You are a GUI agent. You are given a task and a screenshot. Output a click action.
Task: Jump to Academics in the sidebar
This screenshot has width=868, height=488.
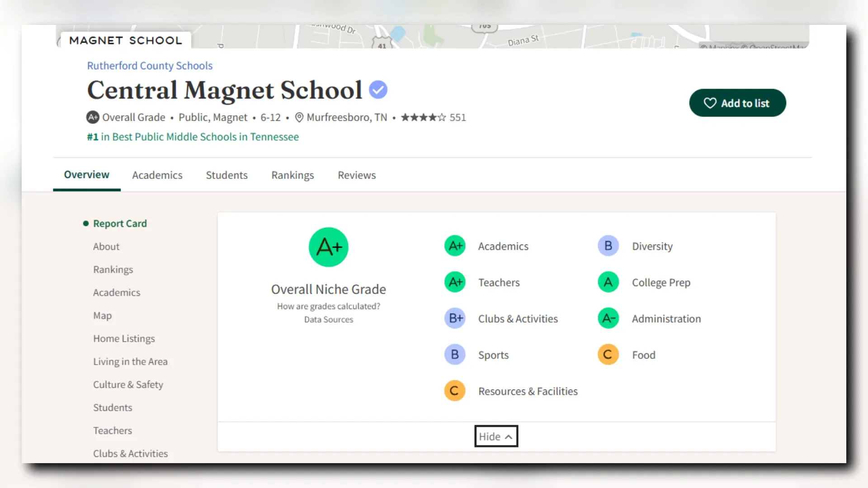(x=117, y=293)
